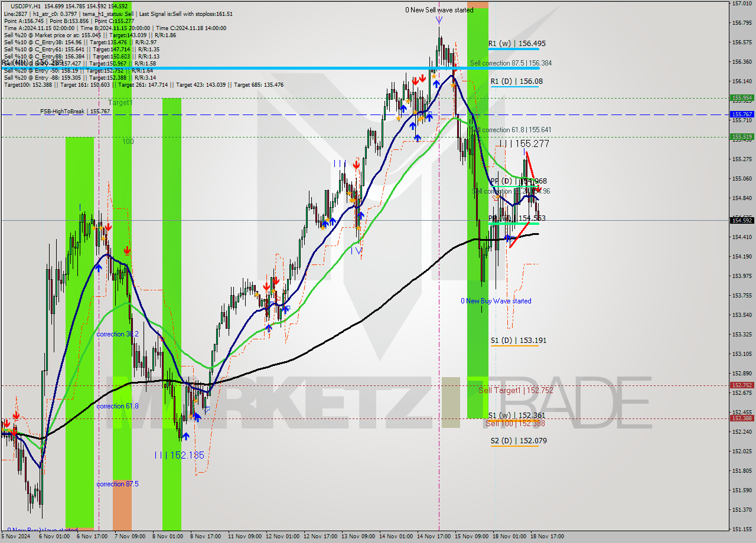Screen dimensions: 756x543
Task: Click the '12 Nov 17:00' time axis label
Action: 320,537
